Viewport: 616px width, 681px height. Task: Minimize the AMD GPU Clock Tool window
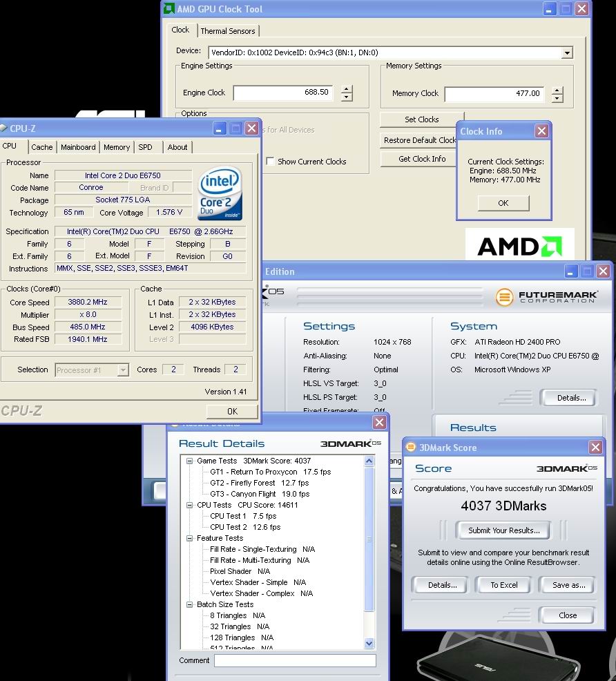coord(549,9)
